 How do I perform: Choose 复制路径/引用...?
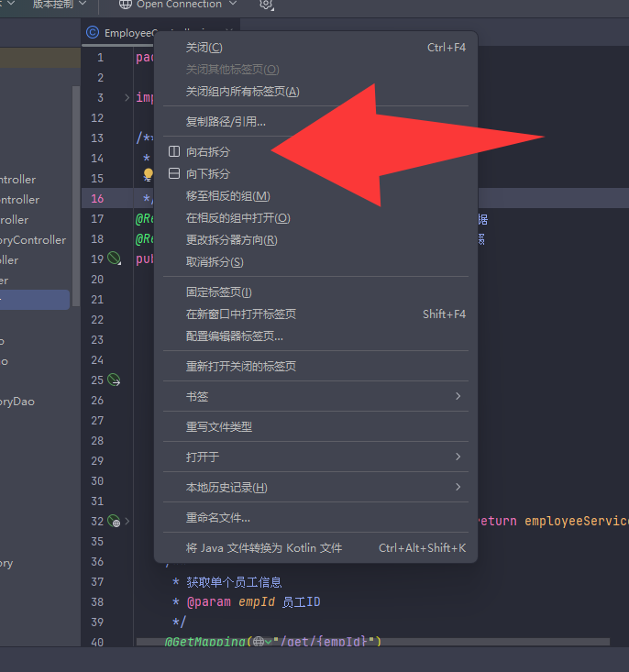point(315,122)
